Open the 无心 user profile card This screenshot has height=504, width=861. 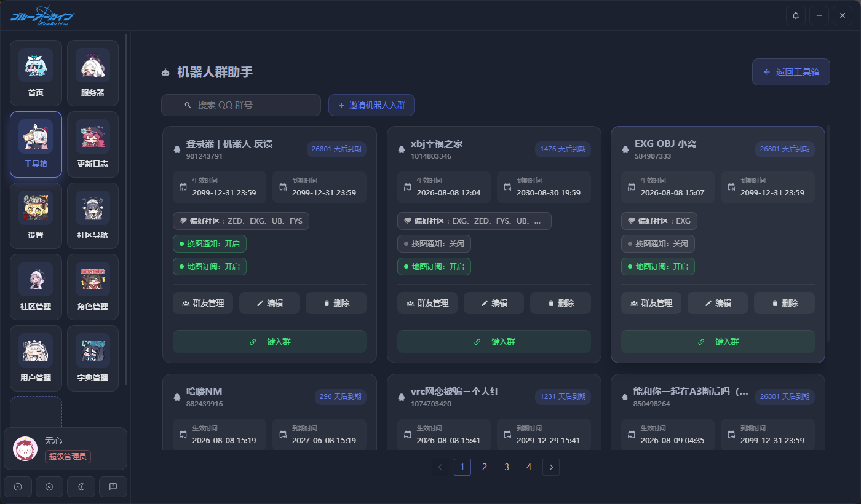coord(65,449)
